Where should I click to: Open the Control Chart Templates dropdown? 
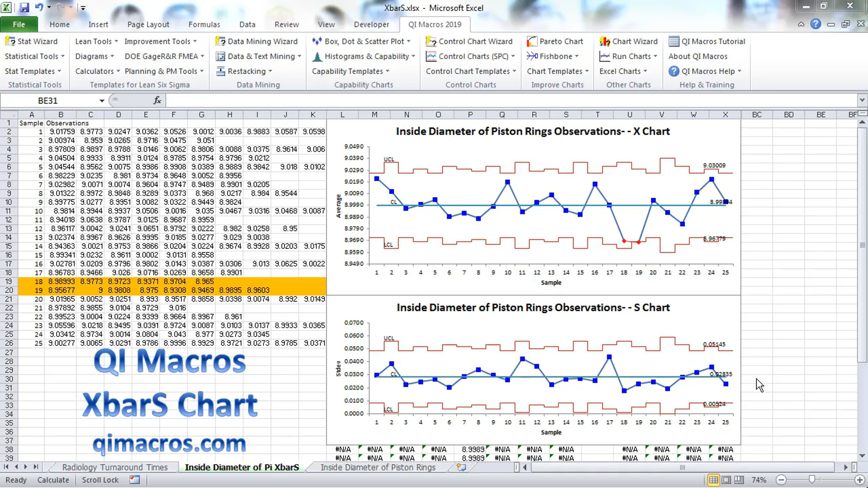pyautogui.click(x=471, y=71)
